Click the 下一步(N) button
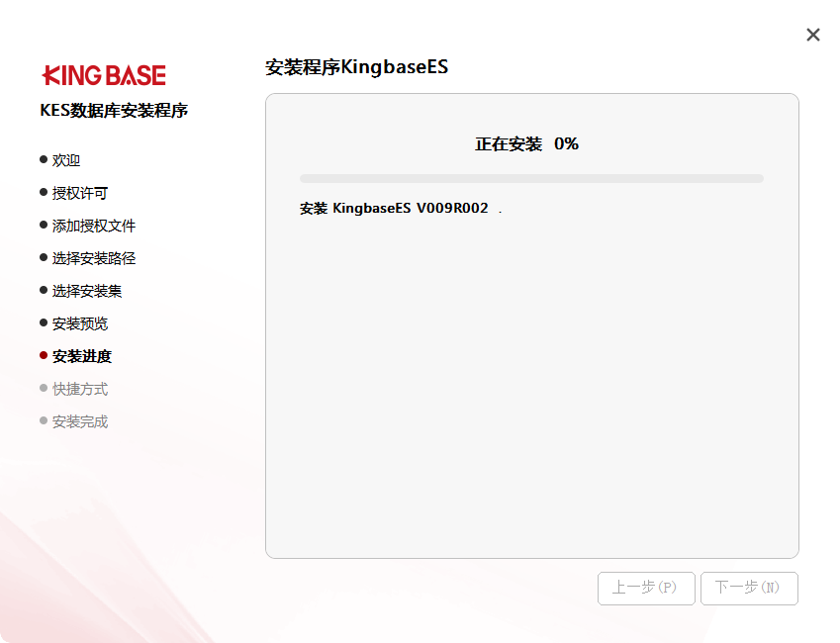The width and height of the screenshot is (840, 643). click(749, 589)
